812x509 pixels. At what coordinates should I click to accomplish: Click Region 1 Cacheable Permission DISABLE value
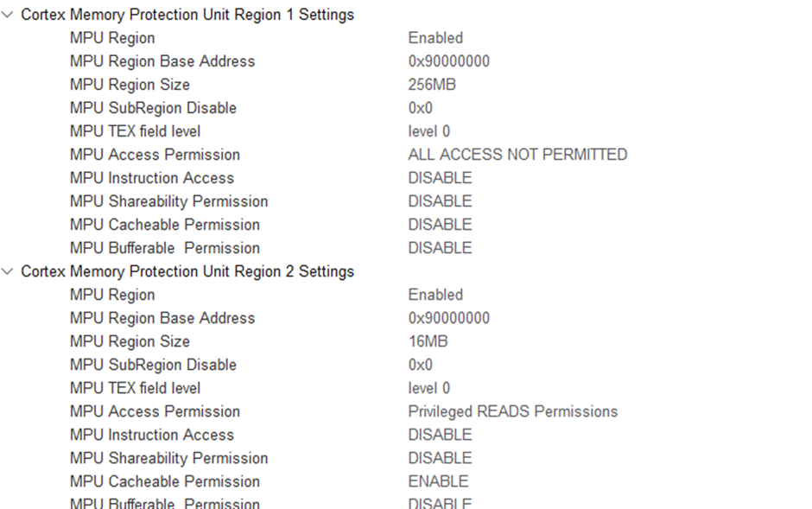point(440,225)
